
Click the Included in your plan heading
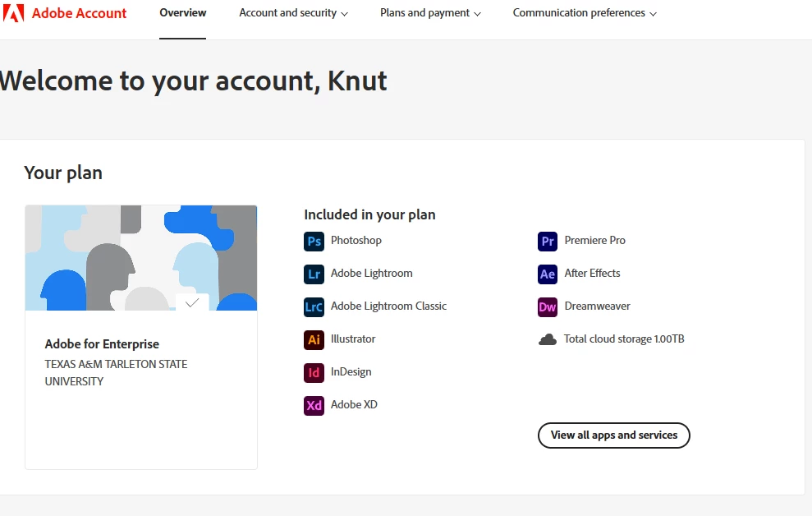pyautogui.click(x=369, y=214)
